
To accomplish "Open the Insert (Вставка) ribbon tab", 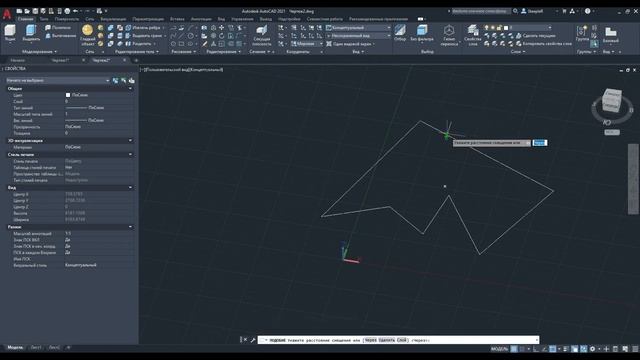I will coord(177,19).
